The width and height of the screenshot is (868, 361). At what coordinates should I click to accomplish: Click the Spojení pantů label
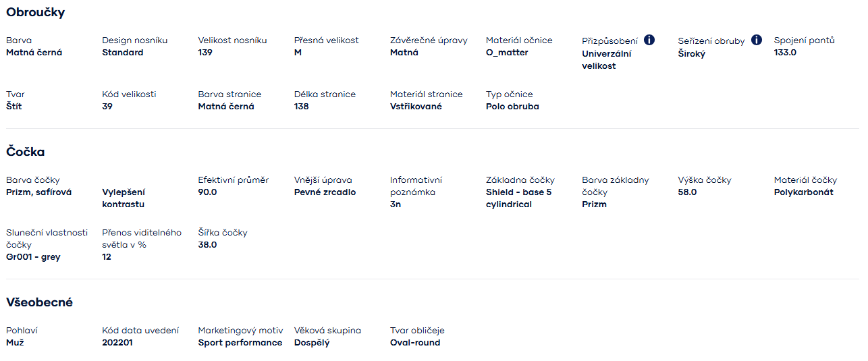coord(804,40)
